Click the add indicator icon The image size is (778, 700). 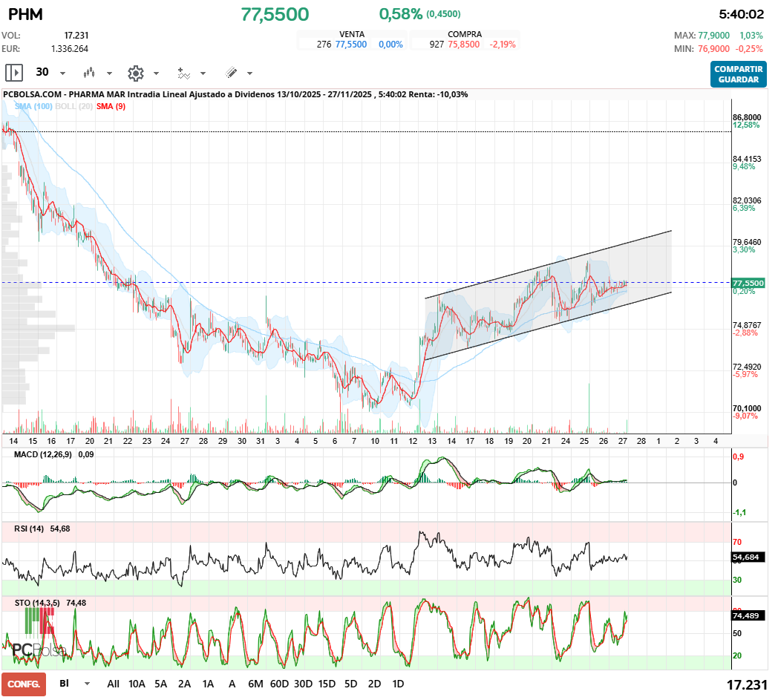(183, 73)
